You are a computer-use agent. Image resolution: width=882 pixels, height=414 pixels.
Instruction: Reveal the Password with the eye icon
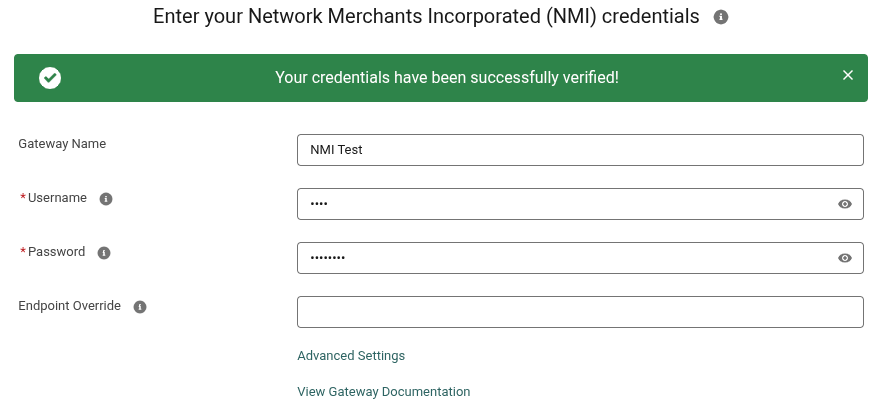[844, 258]
